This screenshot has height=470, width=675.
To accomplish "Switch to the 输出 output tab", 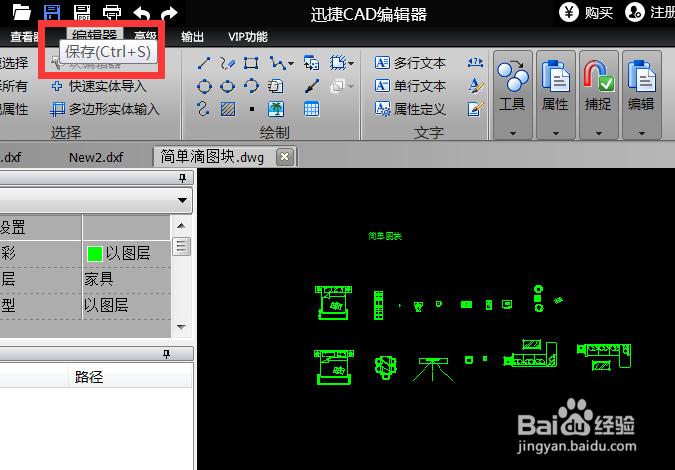I will [192, 37].
